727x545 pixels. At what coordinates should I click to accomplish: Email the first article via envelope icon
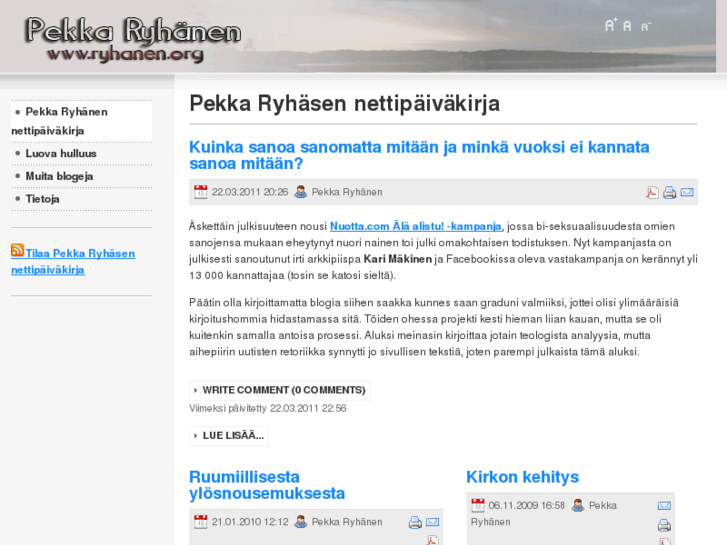point(687,192)
